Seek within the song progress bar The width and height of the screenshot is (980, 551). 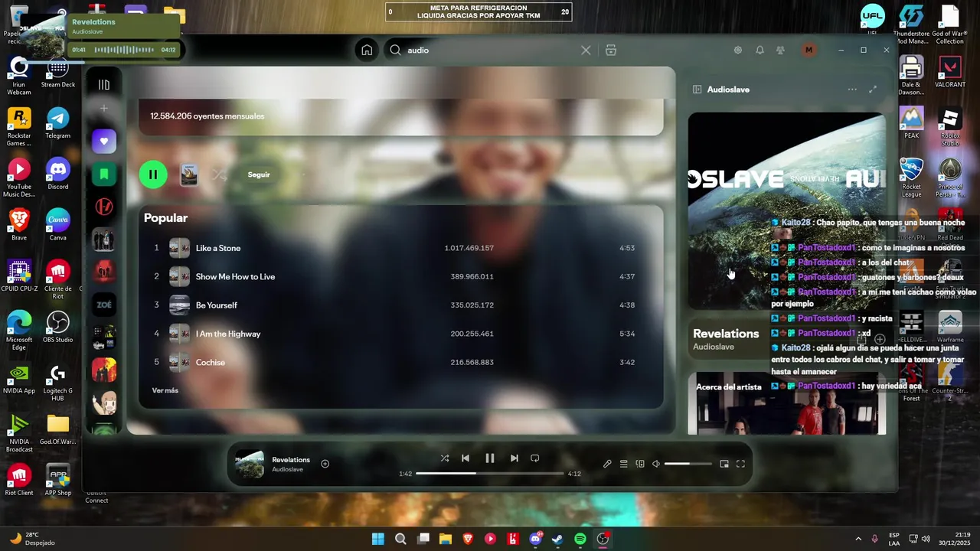tap(489, 474)
